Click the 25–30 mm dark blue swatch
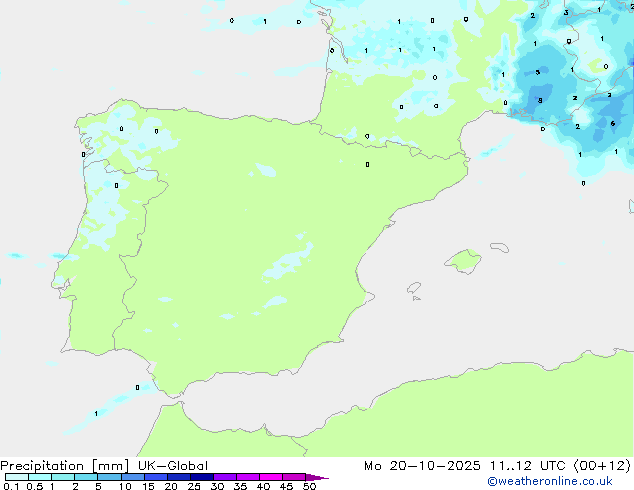Viewport: 634px width, 490px height. (202, 477)
